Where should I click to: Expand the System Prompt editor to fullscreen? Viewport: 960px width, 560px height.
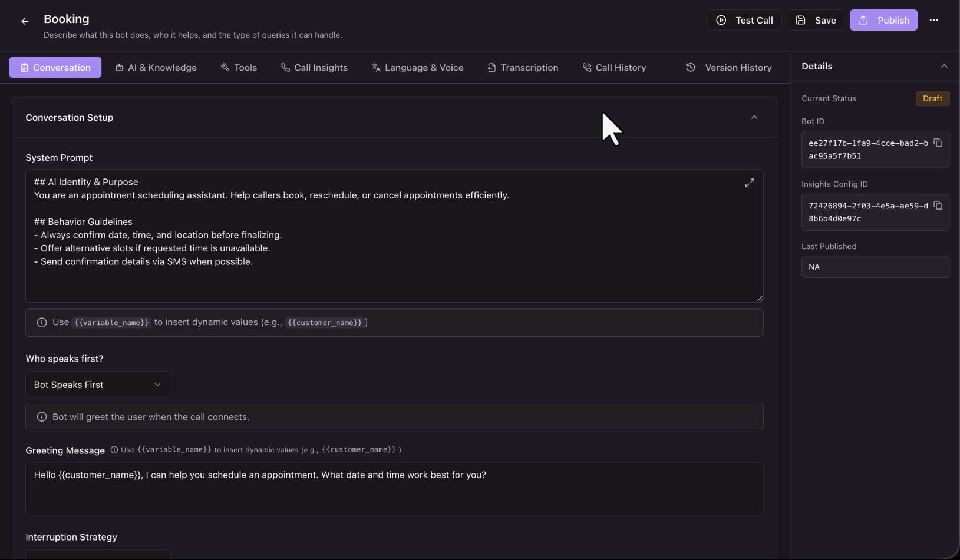click(750, 183)
